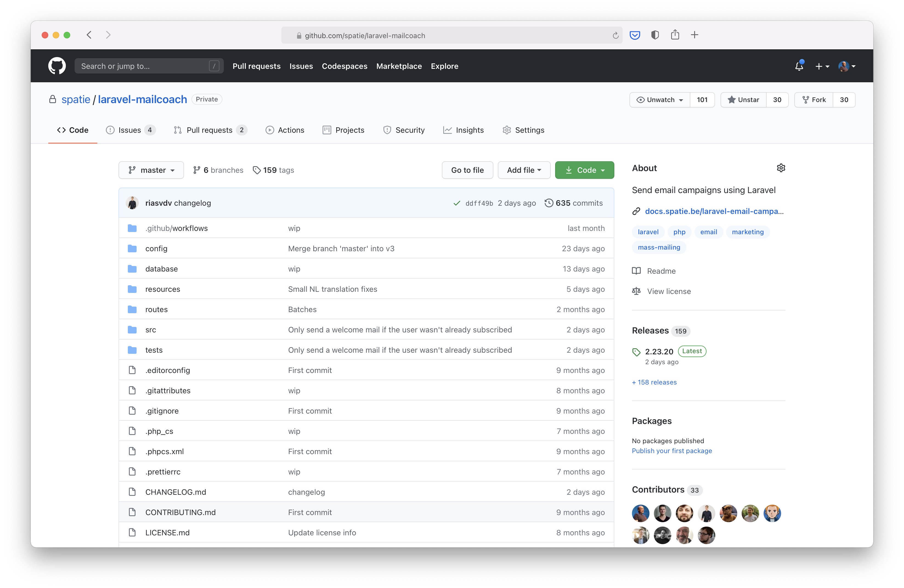
Task: Open the 159 tags link
Action: tap(273, 170)
